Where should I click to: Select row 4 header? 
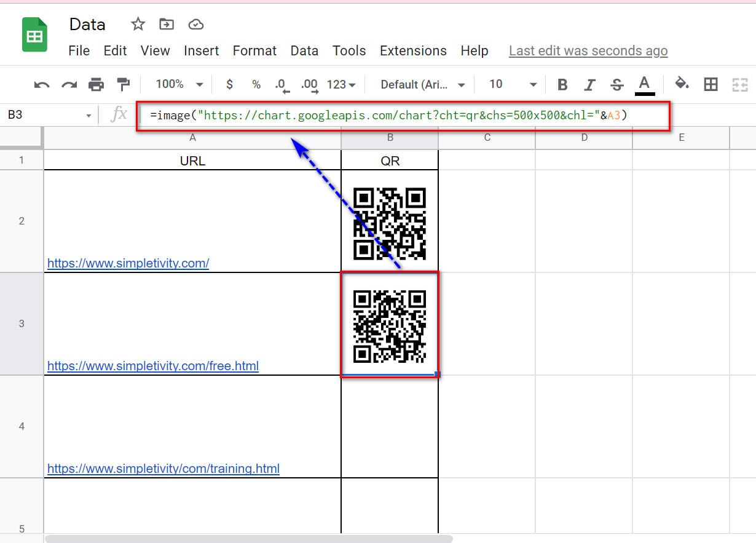click(x=22, y=426)
